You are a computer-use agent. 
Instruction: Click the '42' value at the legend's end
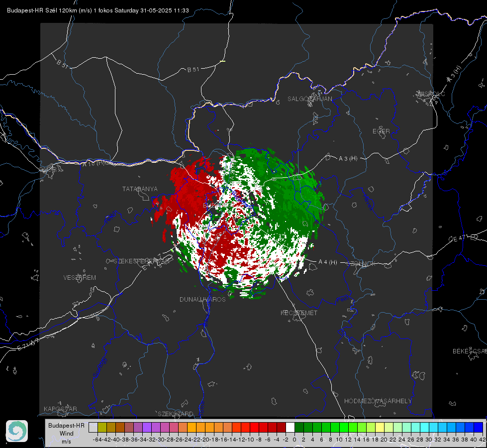tap(483, 440)
